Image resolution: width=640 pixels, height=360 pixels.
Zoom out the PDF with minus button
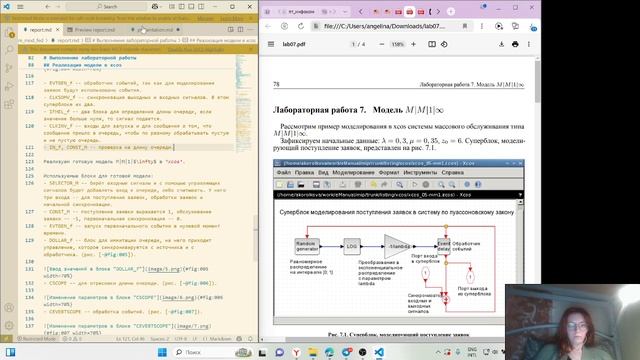pyautogui.click(x=382, y=44)
